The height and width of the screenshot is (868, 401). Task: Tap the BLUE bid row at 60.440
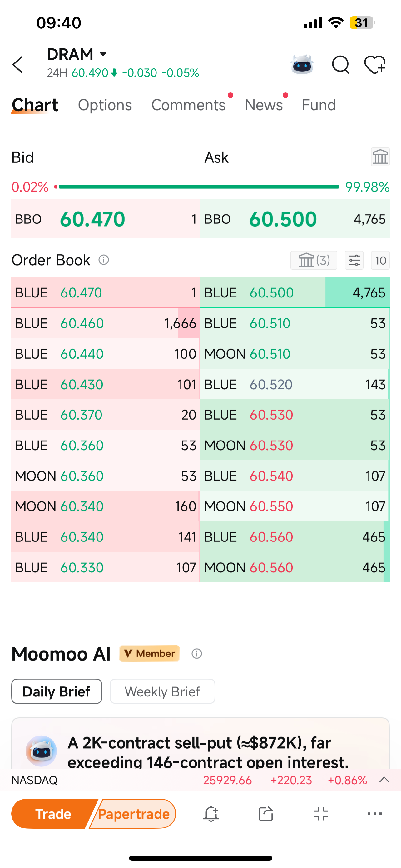coord(106,354)
